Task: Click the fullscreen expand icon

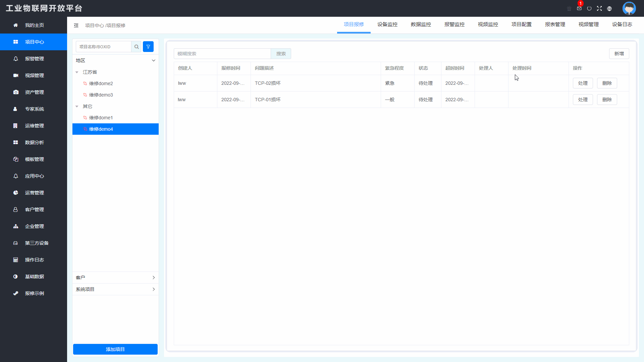Action: (x=599, y=8)
